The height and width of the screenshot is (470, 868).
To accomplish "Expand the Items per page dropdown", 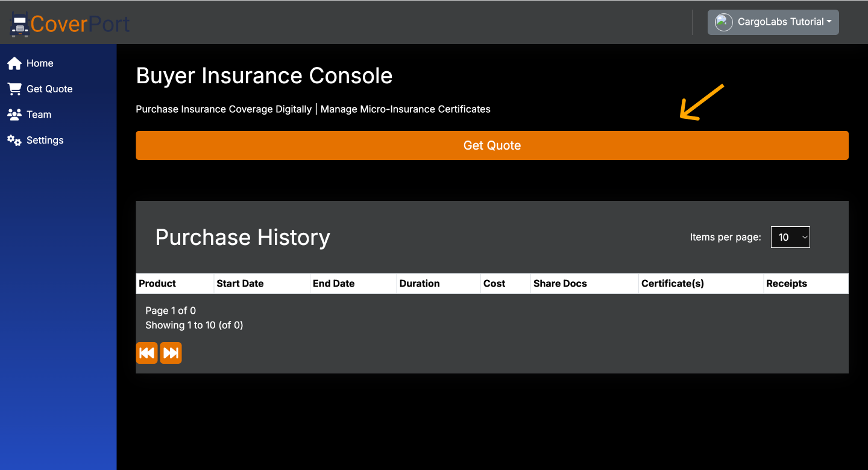I will [790, 237].
